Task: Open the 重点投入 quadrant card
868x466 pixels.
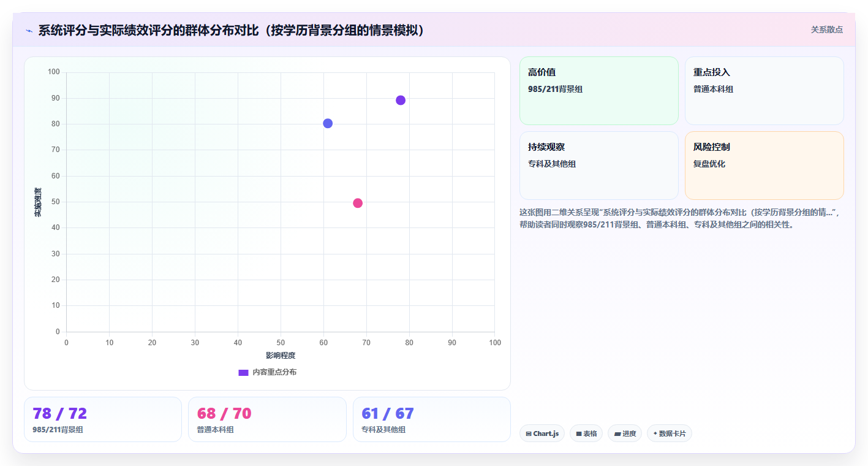Action: tap(764, 91)
